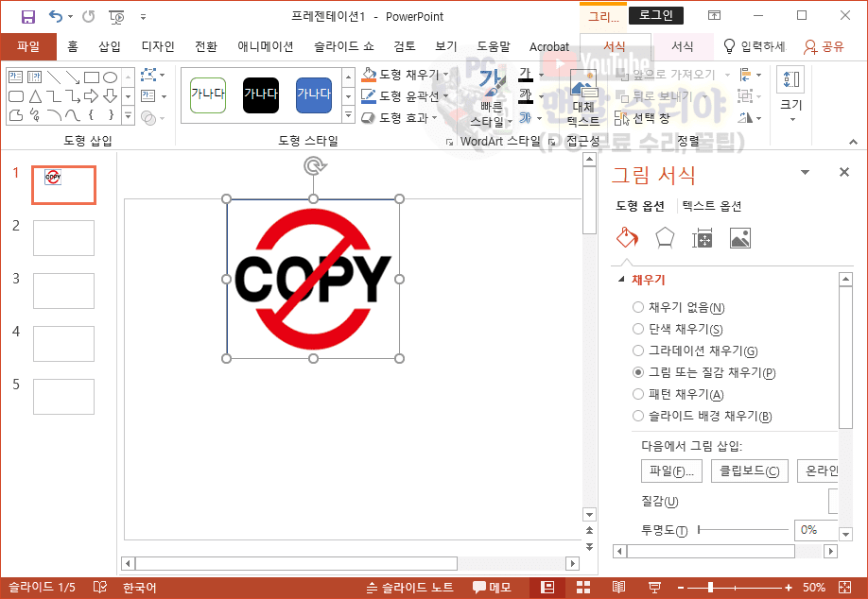Select slide 3 thumbnail
Screen dimensions: 868x599
[63, 291]
